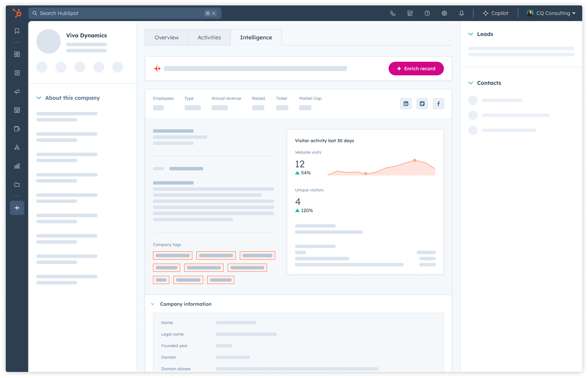Open the notifications bell icon
This screenshot has height=378, width=588.
pyautogui.click(x=462, y=13)
